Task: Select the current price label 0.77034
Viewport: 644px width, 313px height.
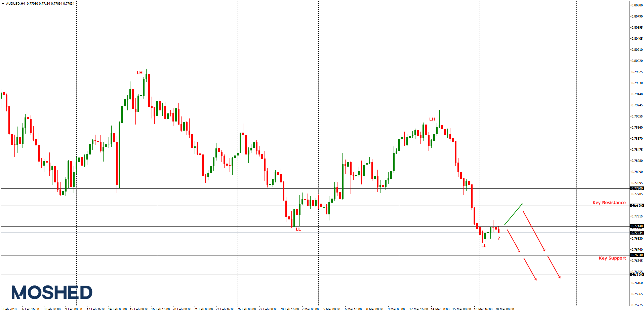Action: click(x=637, y=233)
